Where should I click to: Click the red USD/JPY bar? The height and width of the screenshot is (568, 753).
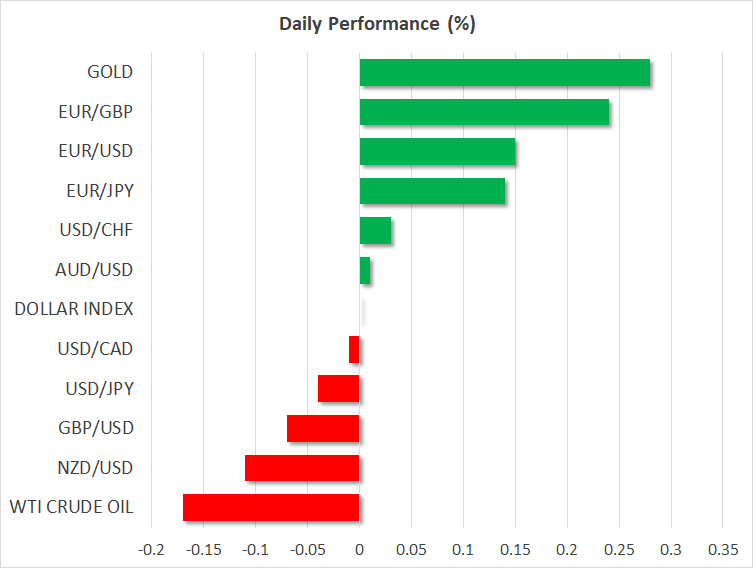(339, 389)
